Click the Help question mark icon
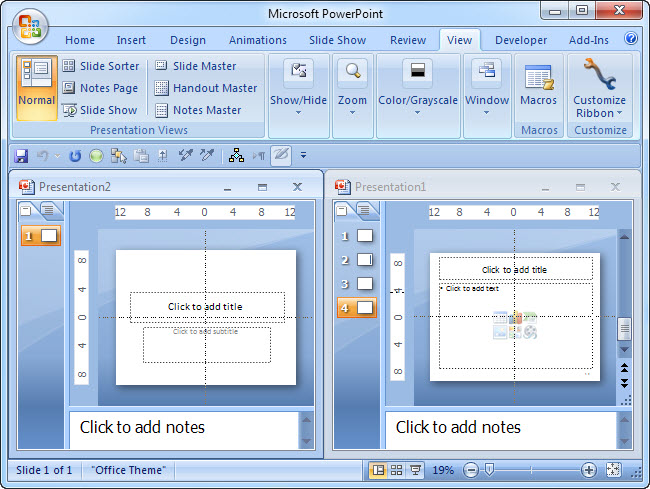The height and width of the screenshot is (489, 650). (x=631, y=39)
